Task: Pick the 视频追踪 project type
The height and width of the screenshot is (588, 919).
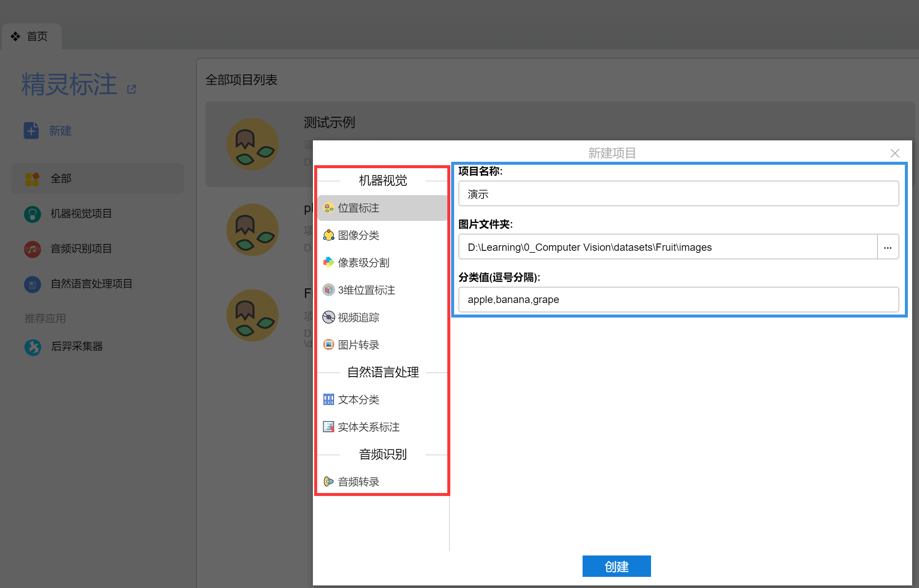Action: coord(359,317)
